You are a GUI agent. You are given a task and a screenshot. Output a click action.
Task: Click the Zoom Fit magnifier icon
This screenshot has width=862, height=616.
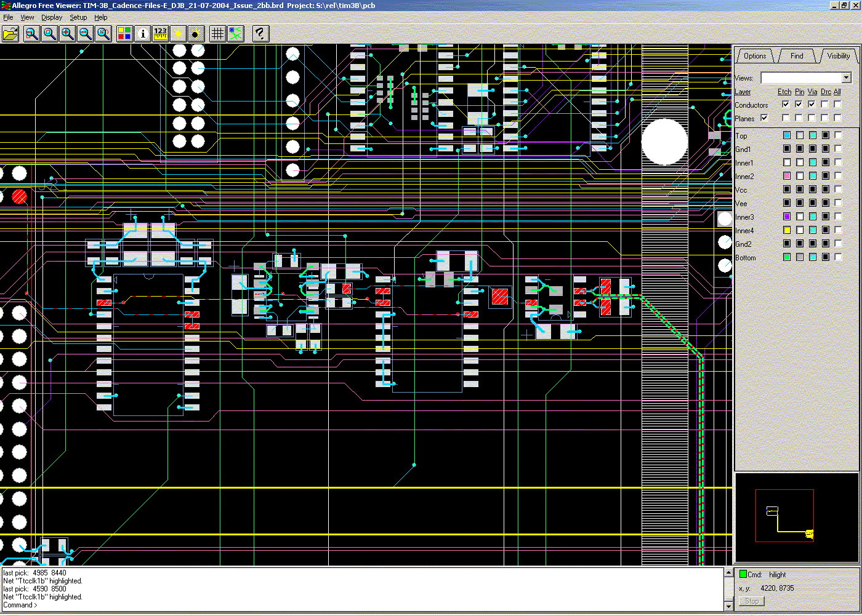[50, 34]
